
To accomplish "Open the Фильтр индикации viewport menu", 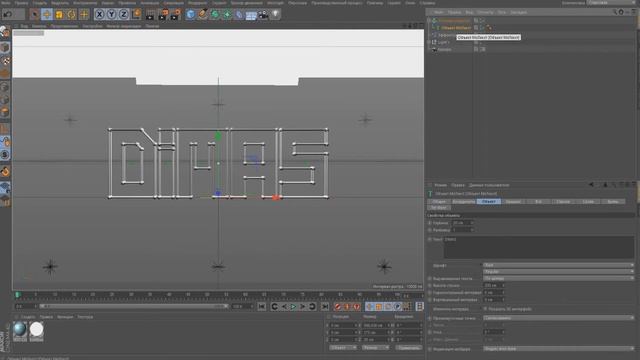I will coord(123,26).
